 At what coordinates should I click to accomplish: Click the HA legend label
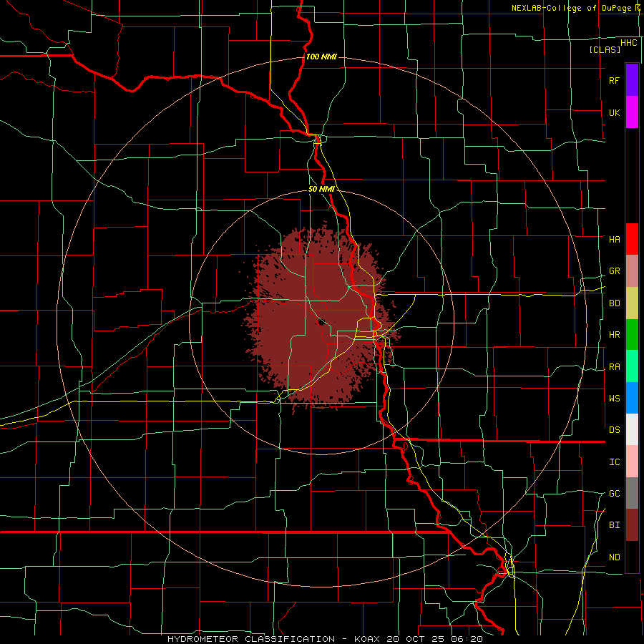coord(614,239)
